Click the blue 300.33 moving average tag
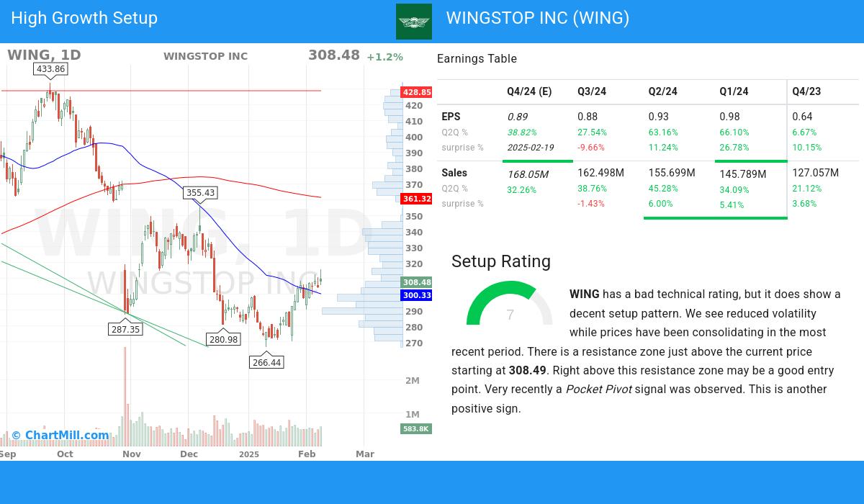Viewport: 864px width, 504px height. (417, 295)
